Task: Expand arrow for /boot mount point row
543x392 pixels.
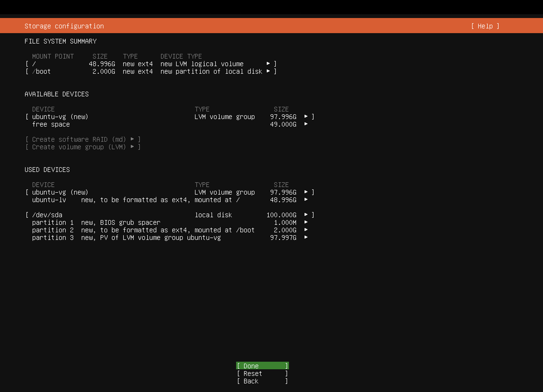Action: [x=268, y=71]
